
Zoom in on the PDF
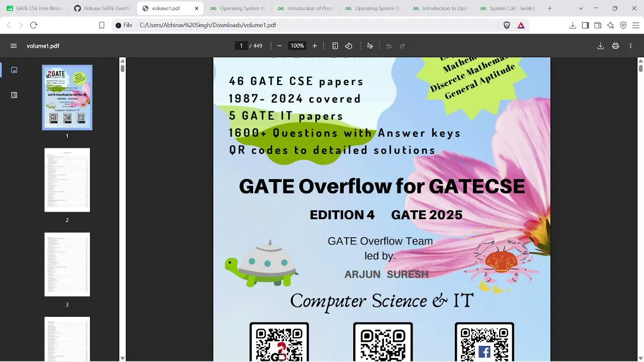[x=314, y=46]
